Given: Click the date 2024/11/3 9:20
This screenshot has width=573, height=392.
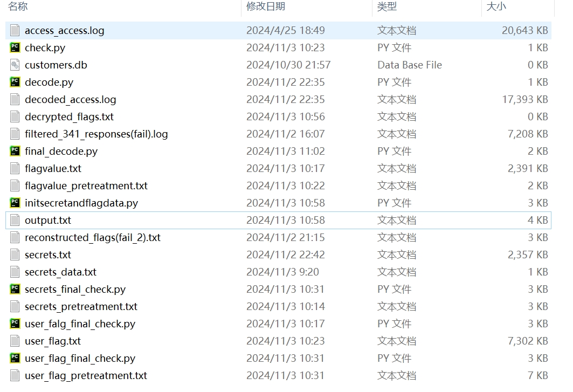Looking at the screenshot, I should click(282, 272).
